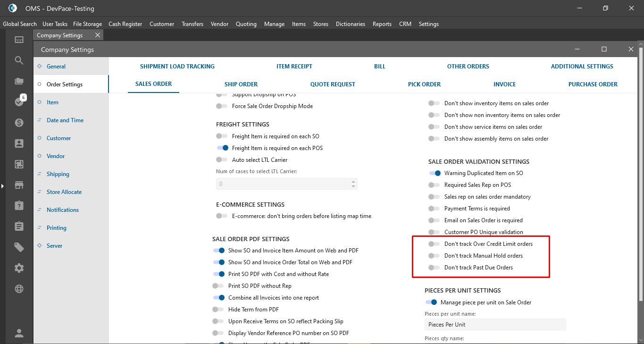Open the store front sidebar icon
644x344 pixels.
click(x=19, y=185)
